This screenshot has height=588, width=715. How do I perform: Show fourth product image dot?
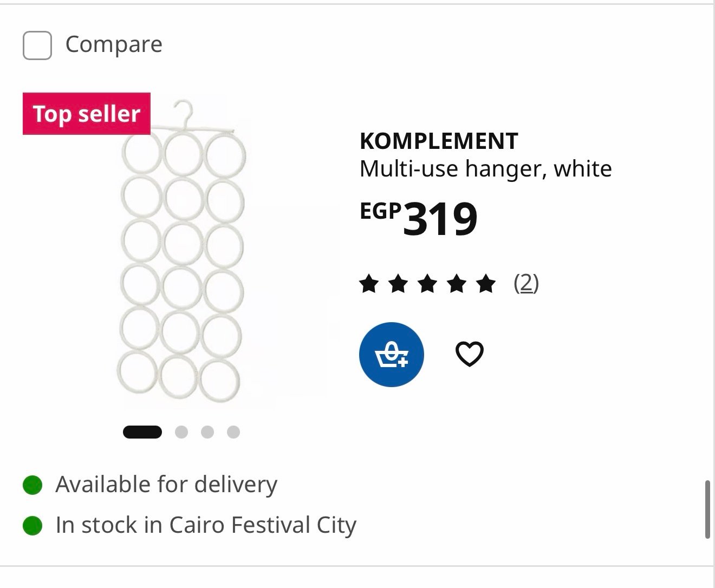click(233, 432)
